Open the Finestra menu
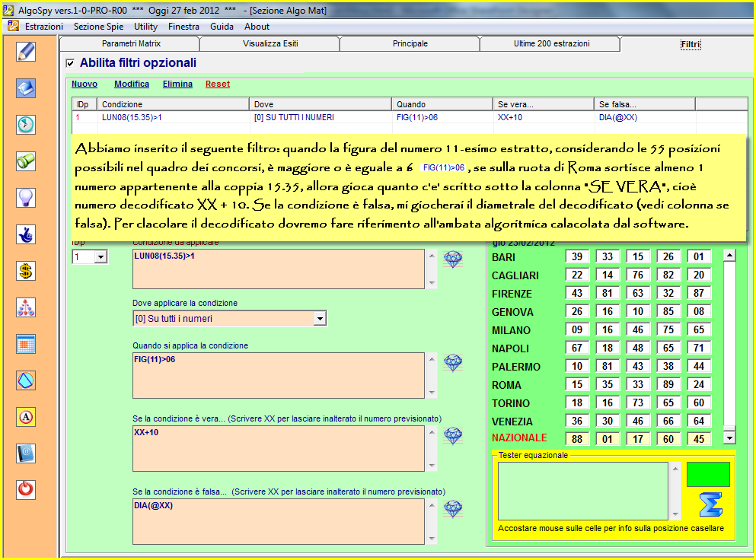The image size is (756, 560). 183,27
